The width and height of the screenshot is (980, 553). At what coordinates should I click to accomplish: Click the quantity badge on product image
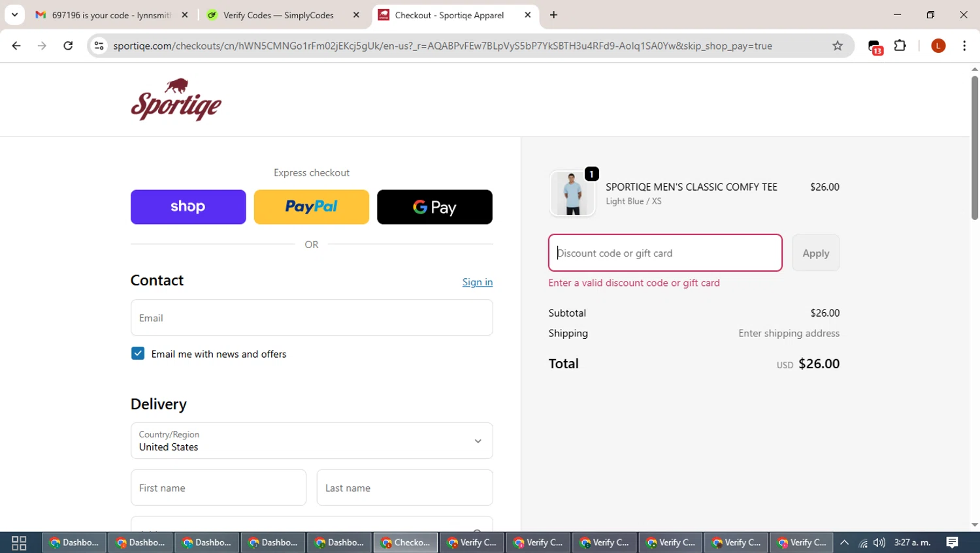coord(592,174)
